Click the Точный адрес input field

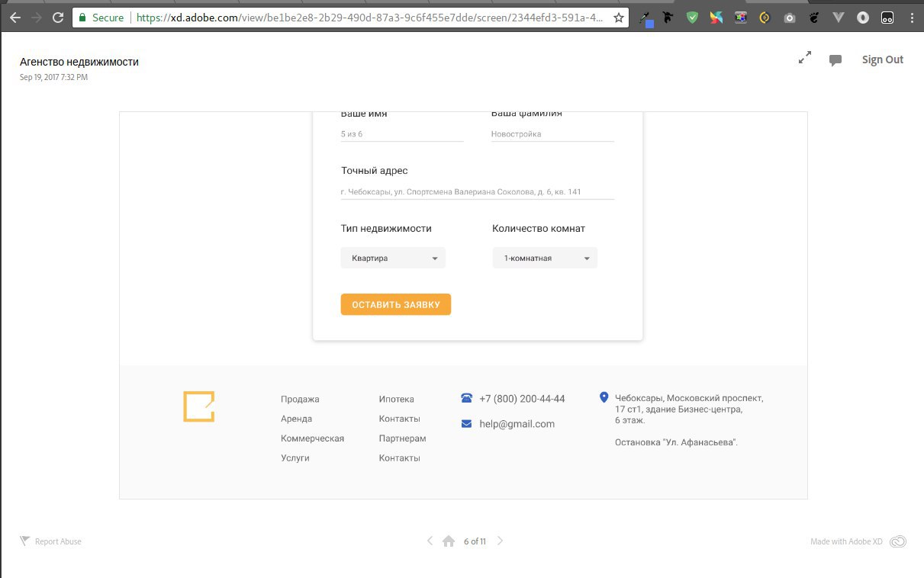tap(478, 192)
